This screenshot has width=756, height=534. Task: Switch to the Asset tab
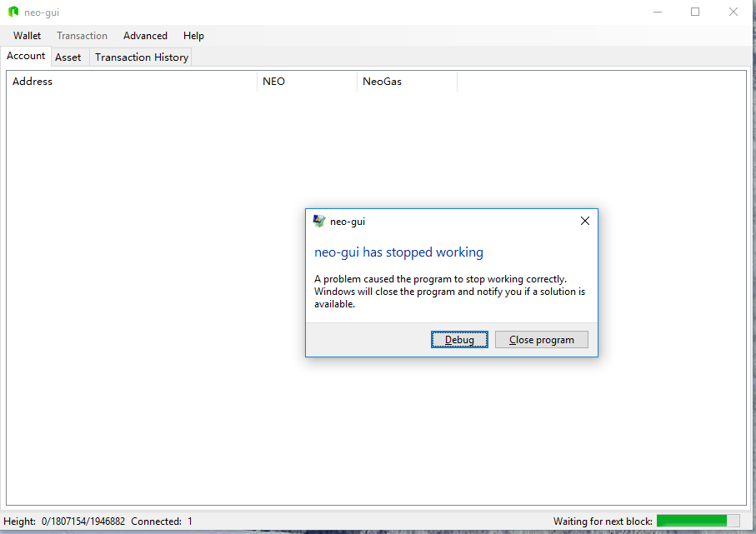(69, 57)
